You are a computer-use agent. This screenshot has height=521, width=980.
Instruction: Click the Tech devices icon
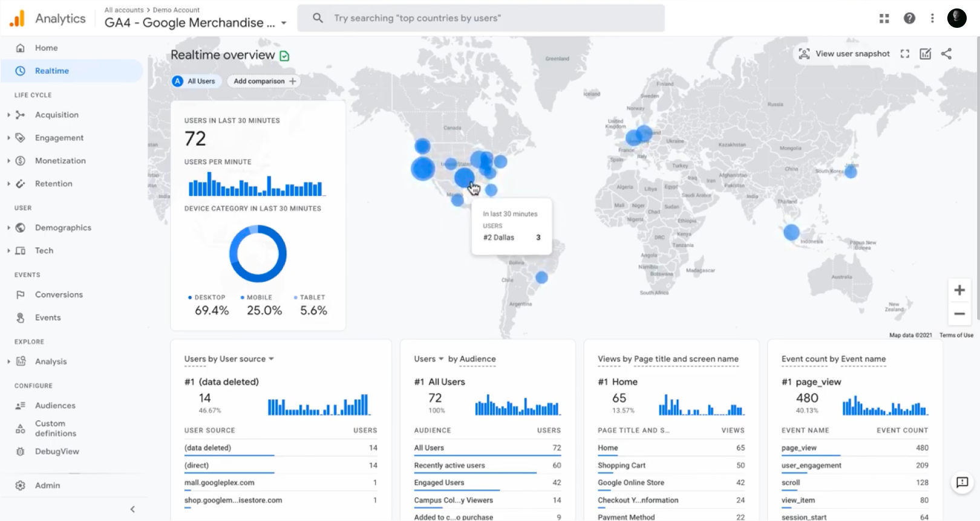(20, 251)
